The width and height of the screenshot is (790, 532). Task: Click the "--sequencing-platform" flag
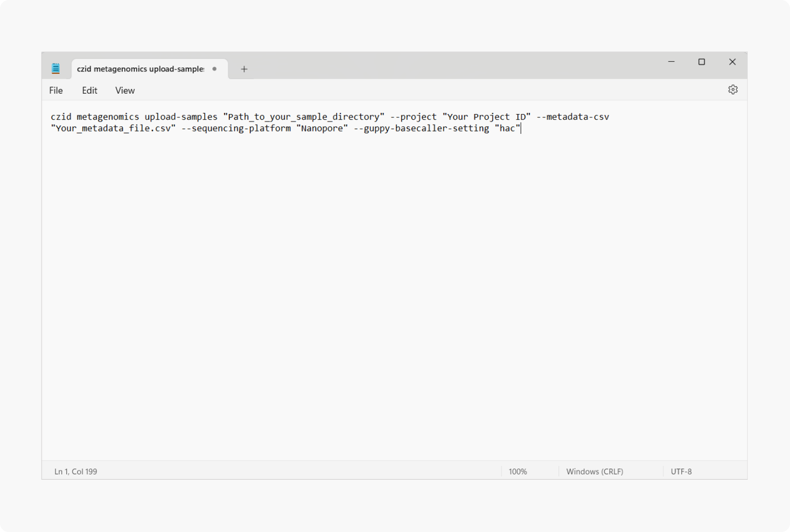[236, 129]
